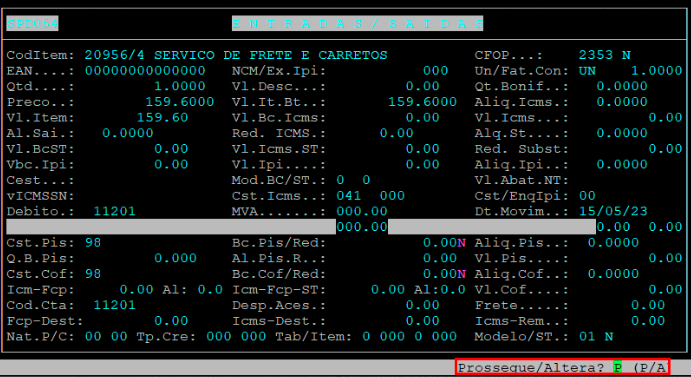The width and height of the screenshot is (691, 377).
Task: Click the Frete value 0.00
Action: click(x=648, y=305)
